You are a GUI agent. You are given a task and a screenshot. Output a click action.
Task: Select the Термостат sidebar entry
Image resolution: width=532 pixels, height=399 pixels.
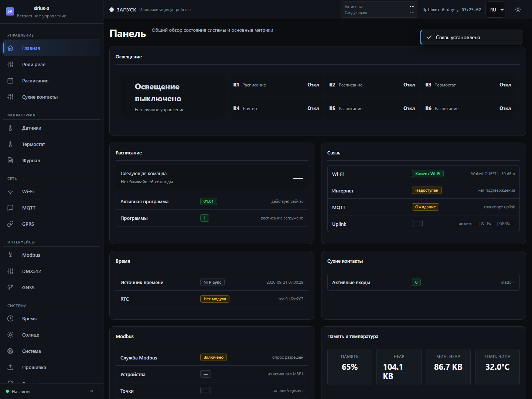(51, 144)
